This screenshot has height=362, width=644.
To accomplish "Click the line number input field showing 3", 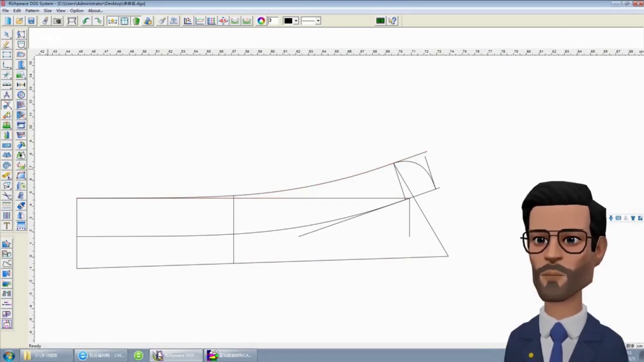I will point(273,21).
